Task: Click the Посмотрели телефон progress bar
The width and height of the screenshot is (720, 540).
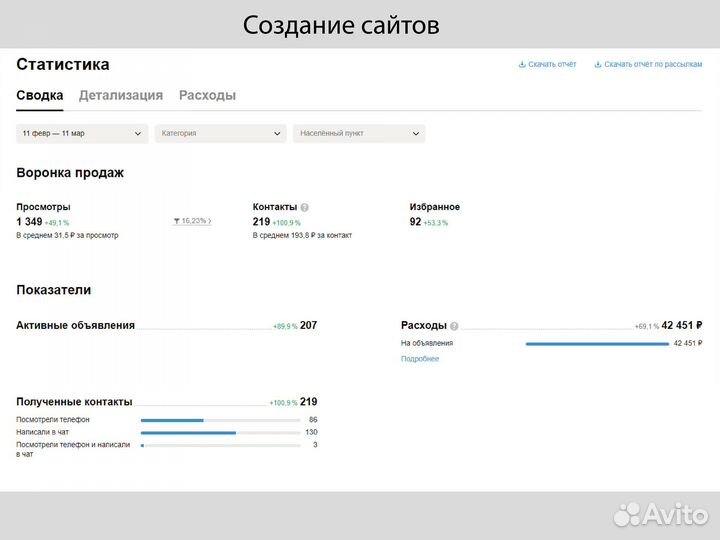Action: 220,420
